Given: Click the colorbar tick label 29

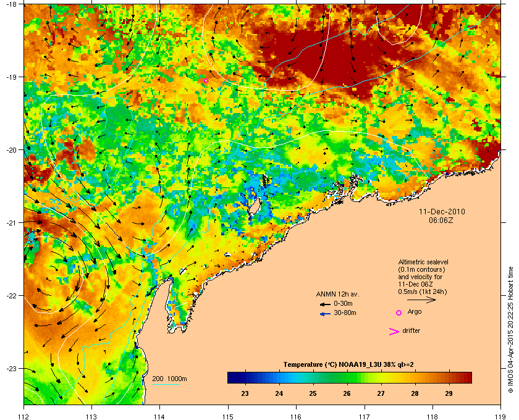Looking at the screenshot, I should click(449, 393).
